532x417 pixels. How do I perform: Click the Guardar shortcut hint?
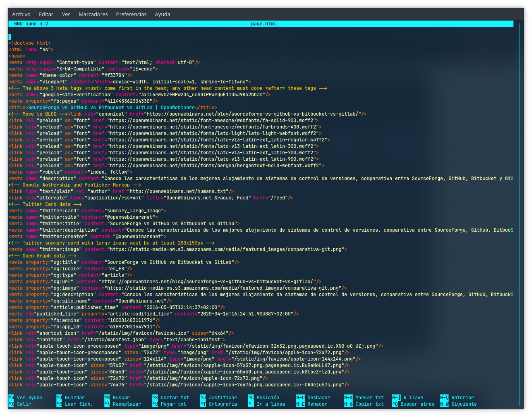(x=71, y=398)
